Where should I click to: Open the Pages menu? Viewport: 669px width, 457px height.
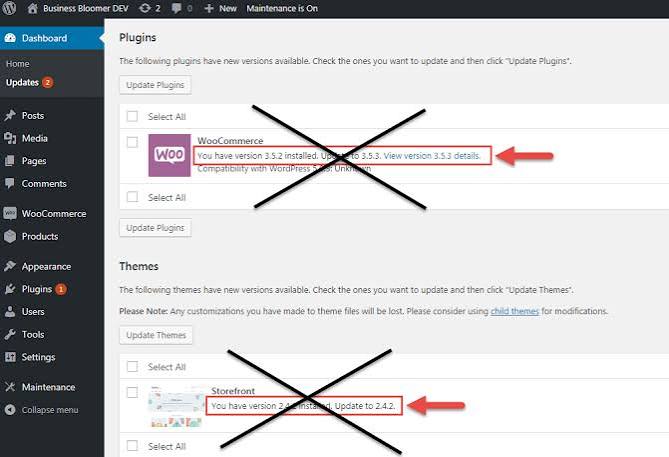34,161
